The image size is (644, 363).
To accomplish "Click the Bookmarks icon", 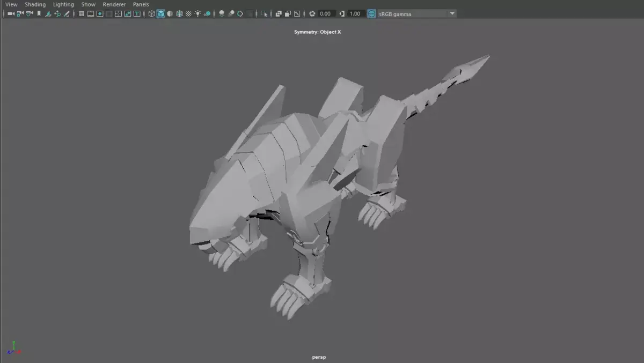I will click(x=39, y=13).
